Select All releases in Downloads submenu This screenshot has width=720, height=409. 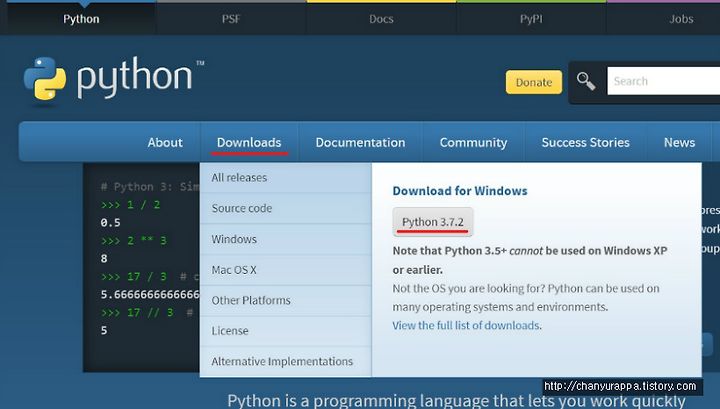coord(286,178)
